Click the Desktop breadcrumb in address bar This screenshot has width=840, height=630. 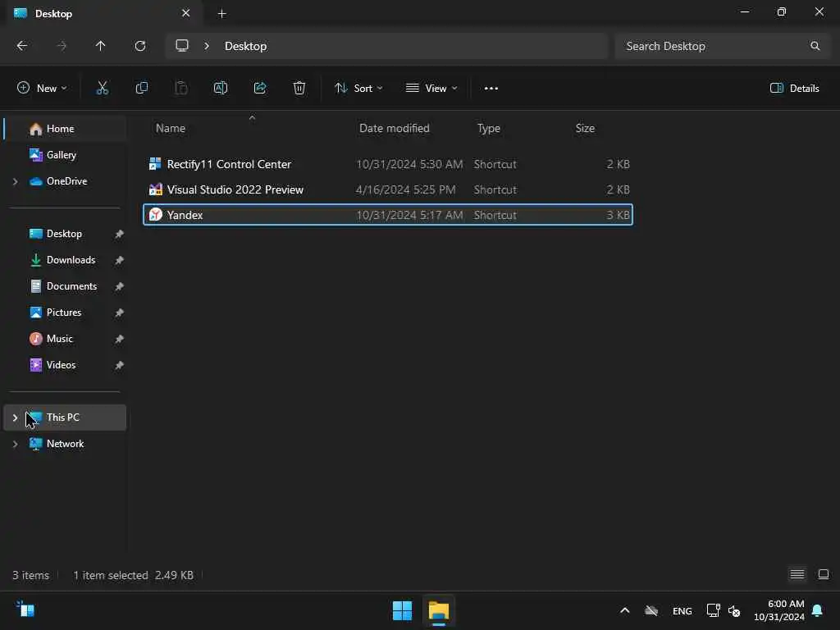coord(245,46)
